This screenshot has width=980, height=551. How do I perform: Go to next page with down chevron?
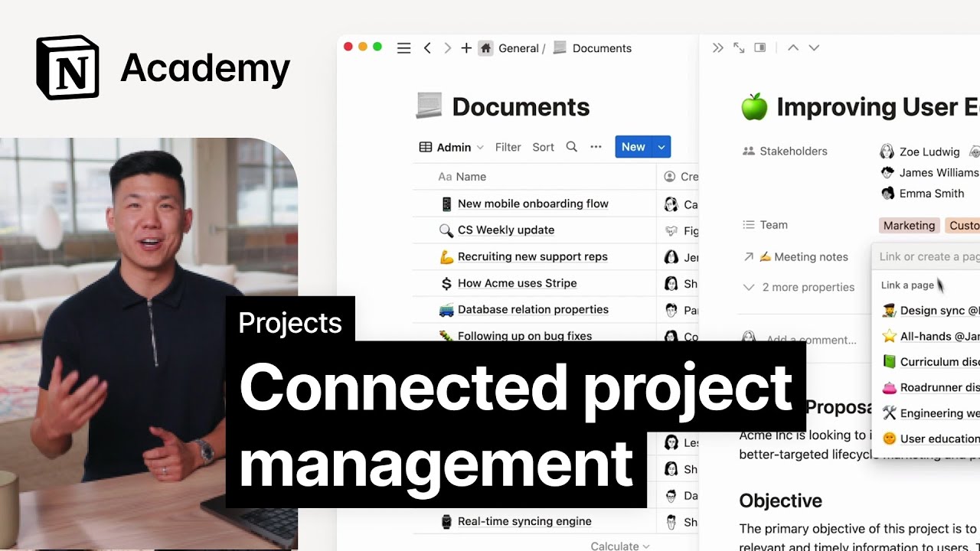[814, 47]
